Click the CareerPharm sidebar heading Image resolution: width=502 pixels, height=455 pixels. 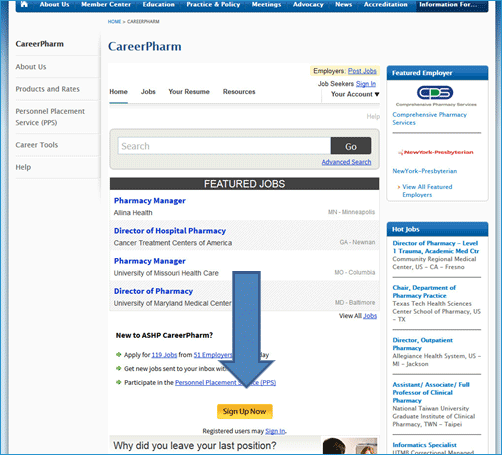[39, 44]
